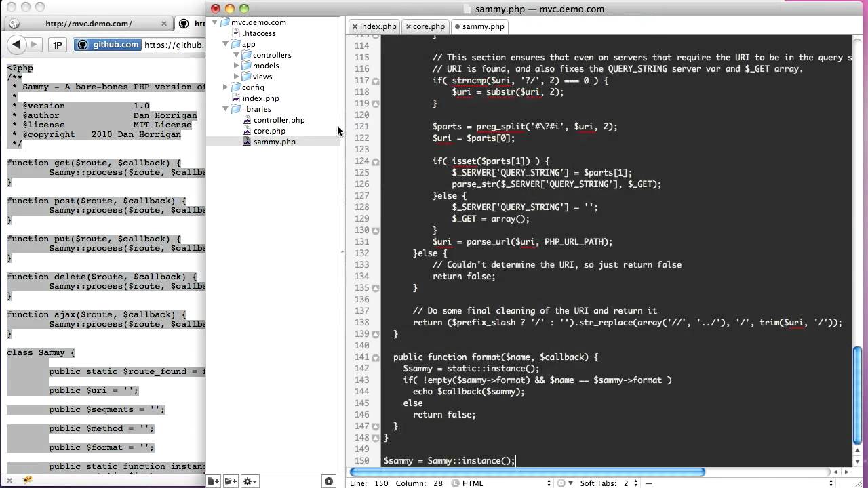Click 'return false;' on line 146
Viewport: 868px width, 488px height.
(x=444, y=415)
